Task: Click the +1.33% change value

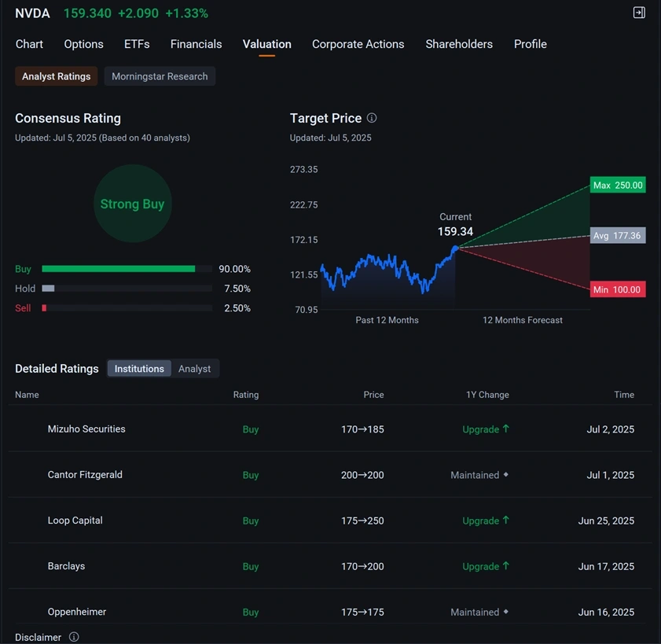Action: point(187,13)
